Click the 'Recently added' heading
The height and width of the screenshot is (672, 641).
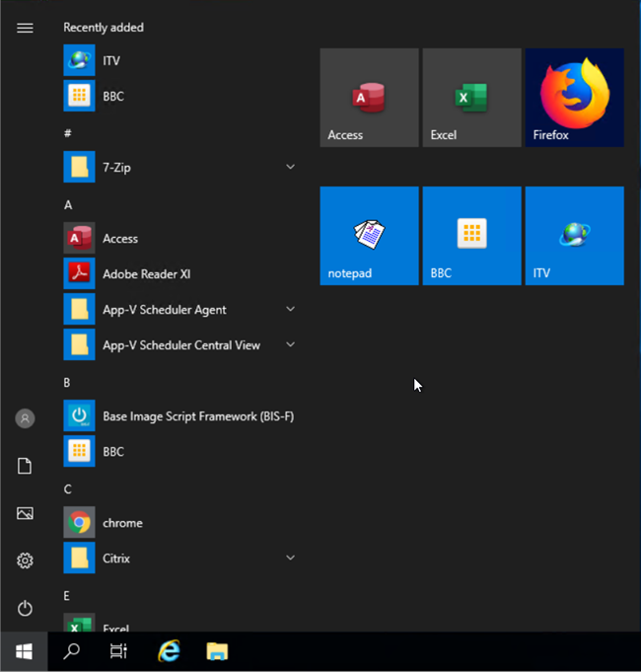(x=104, y=28)
